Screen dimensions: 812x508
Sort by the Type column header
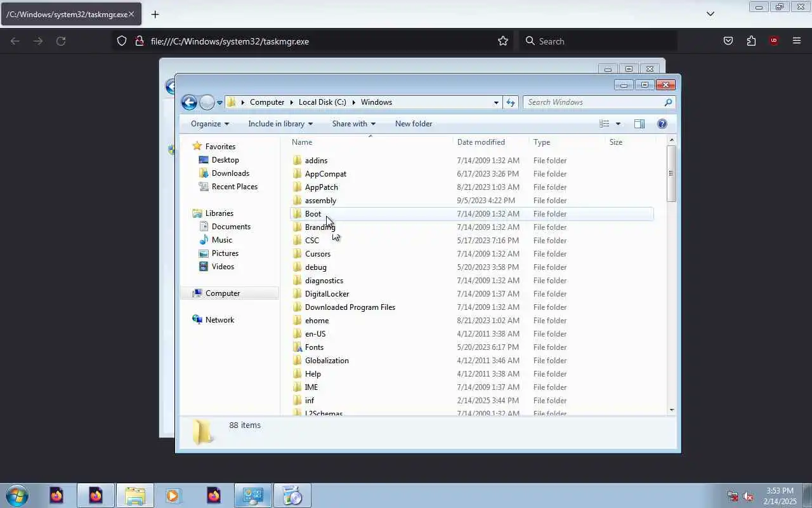pyautogui.click(x=542, y=142)
